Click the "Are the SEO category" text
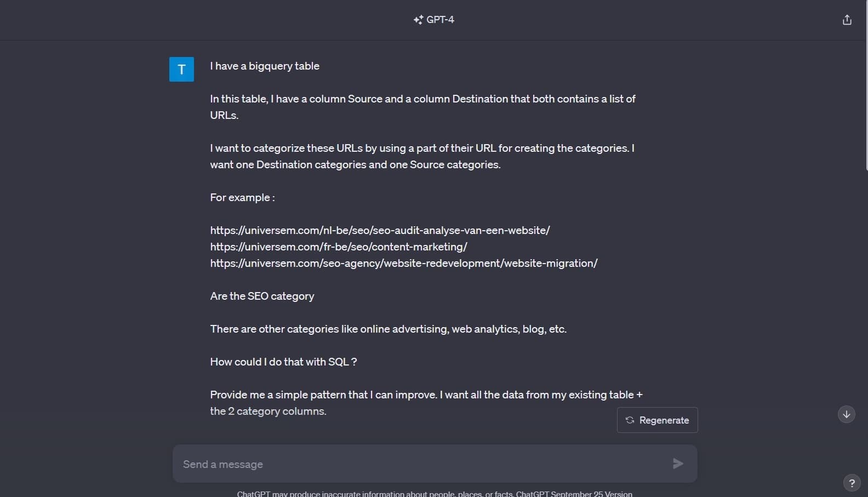Screen dimensions: 868x497 point(262,296)
